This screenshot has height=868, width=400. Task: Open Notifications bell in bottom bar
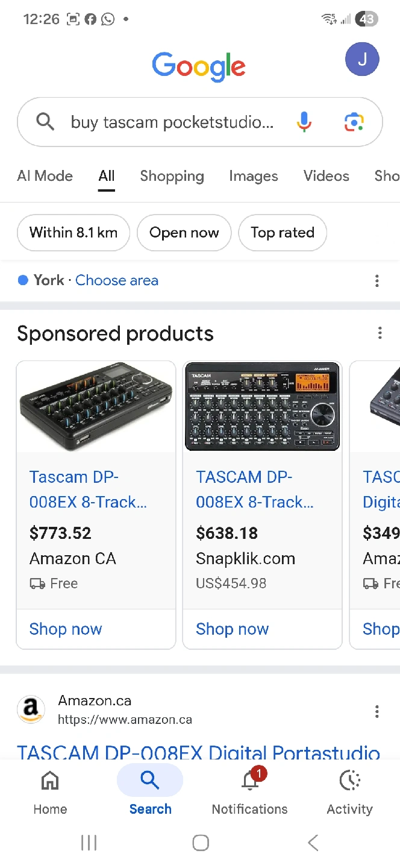(x=250, y=781)
